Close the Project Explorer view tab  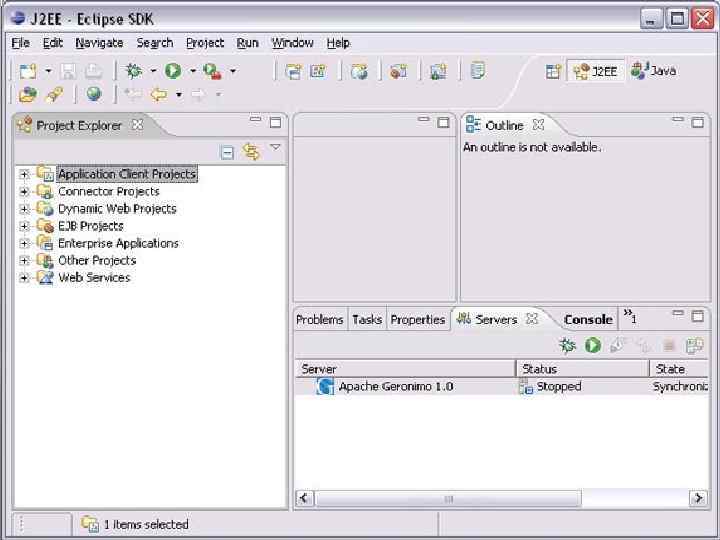point(137,125)
